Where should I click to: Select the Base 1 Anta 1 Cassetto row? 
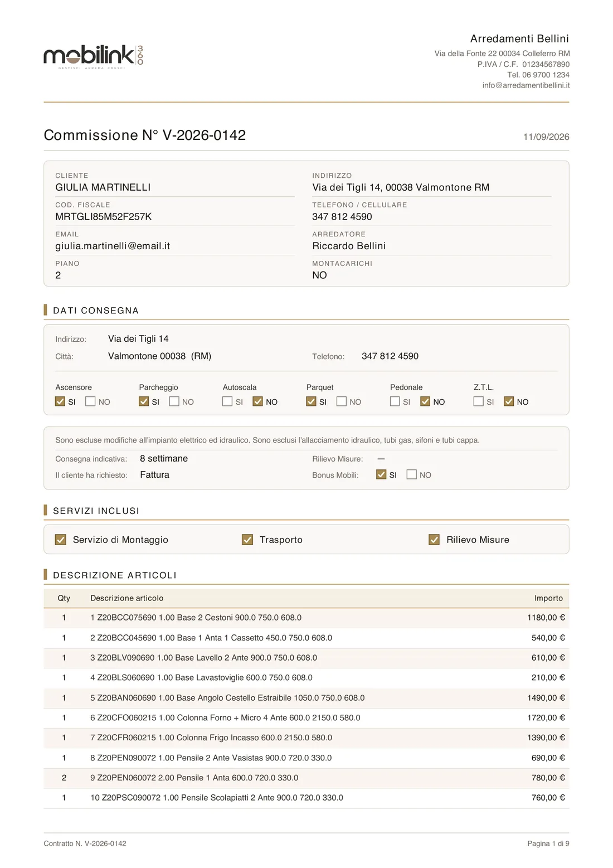[306, 638]
